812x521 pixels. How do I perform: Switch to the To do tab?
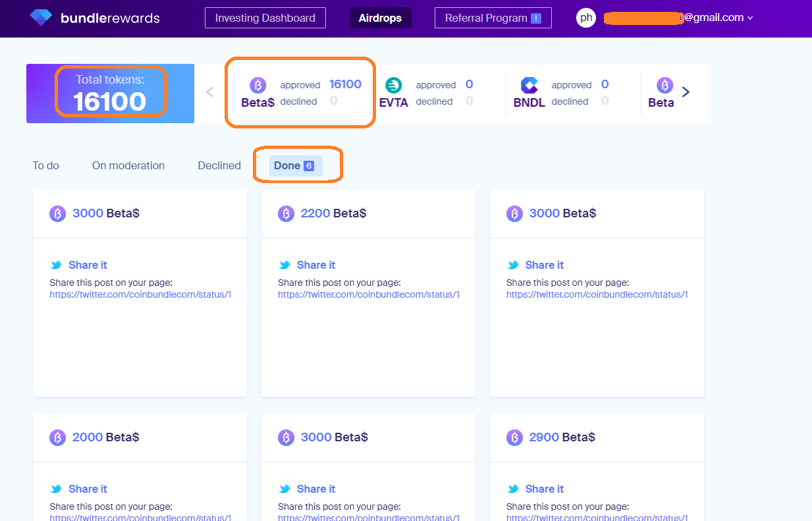(x=46, y=165)
